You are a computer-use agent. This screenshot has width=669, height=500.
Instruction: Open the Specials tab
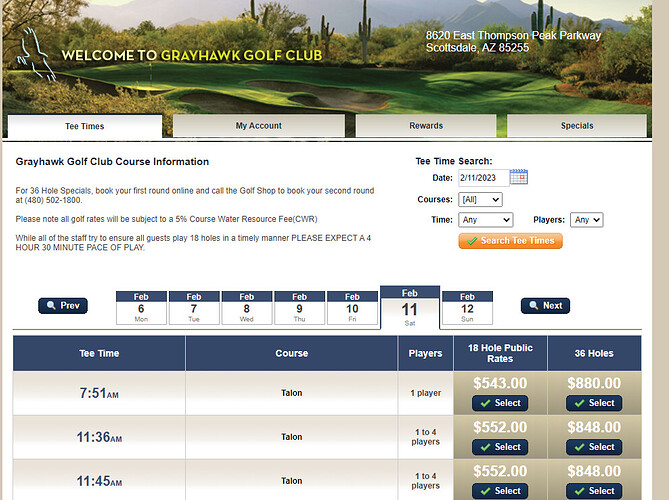pos(577,126)
